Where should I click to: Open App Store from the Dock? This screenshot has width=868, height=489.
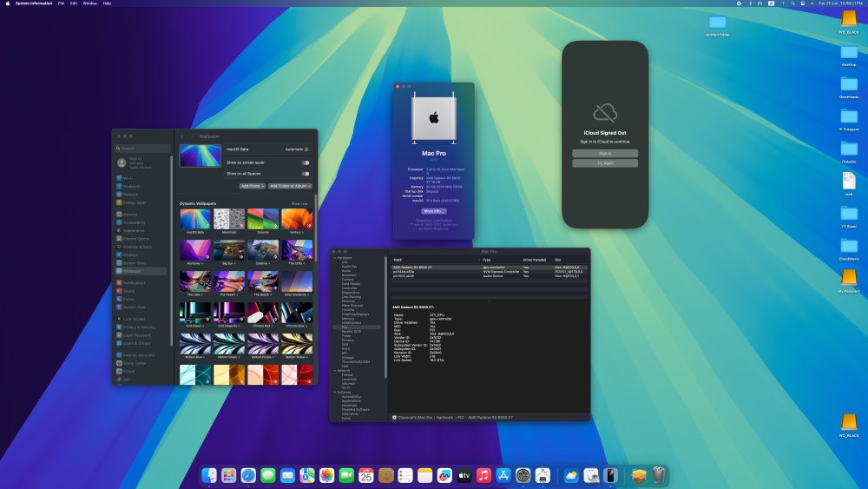pos(503,475)
